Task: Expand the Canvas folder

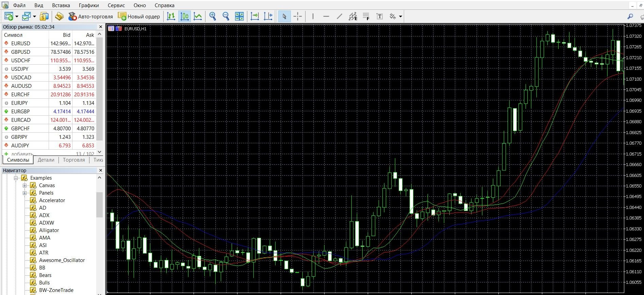Action: point(24,185)
